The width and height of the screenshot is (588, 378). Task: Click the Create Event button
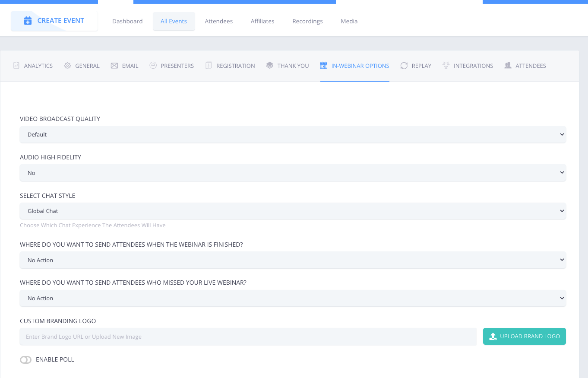pos(54,21)
